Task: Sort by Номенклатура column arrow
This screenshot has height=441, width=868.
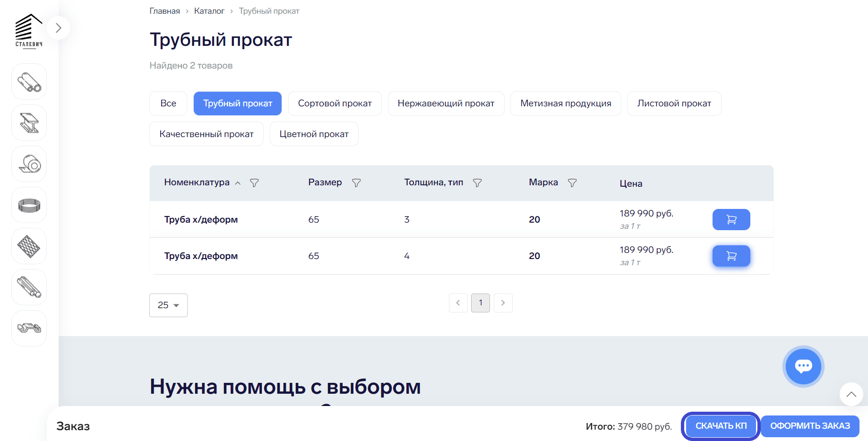Action: (x=238, y=183)
